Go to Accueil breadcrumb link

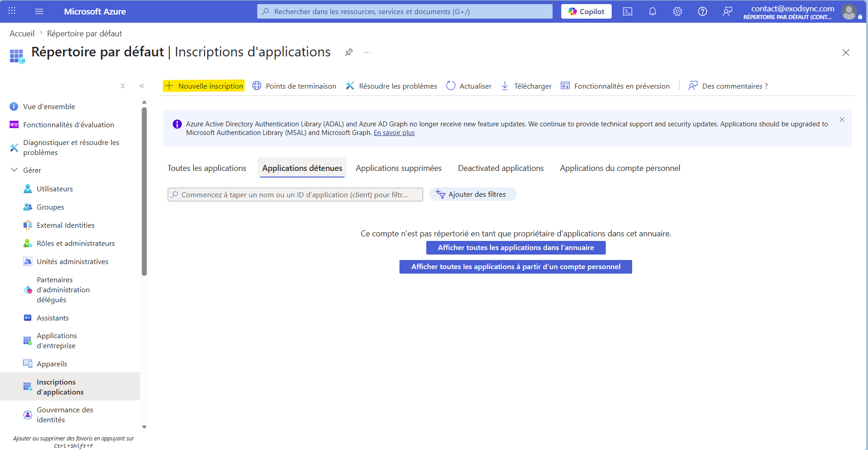(x=22, y=34)
